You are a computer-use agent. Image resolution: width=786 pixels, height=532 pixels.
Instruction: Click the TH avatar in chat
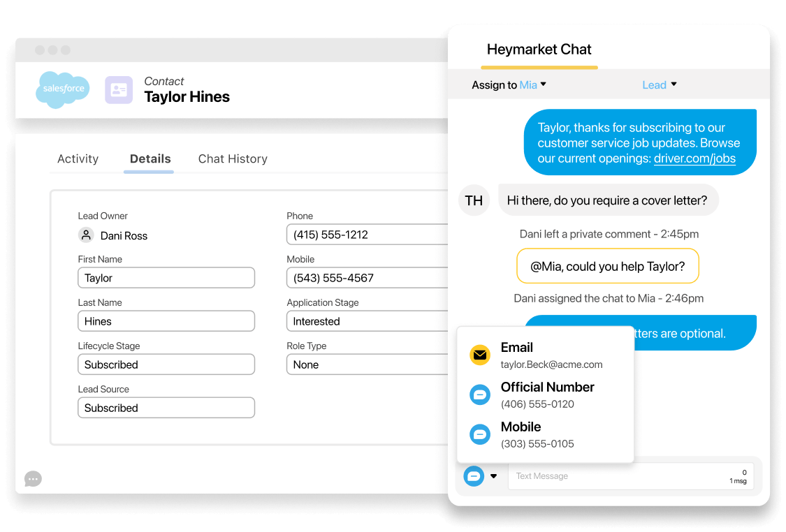click(474, 200)
